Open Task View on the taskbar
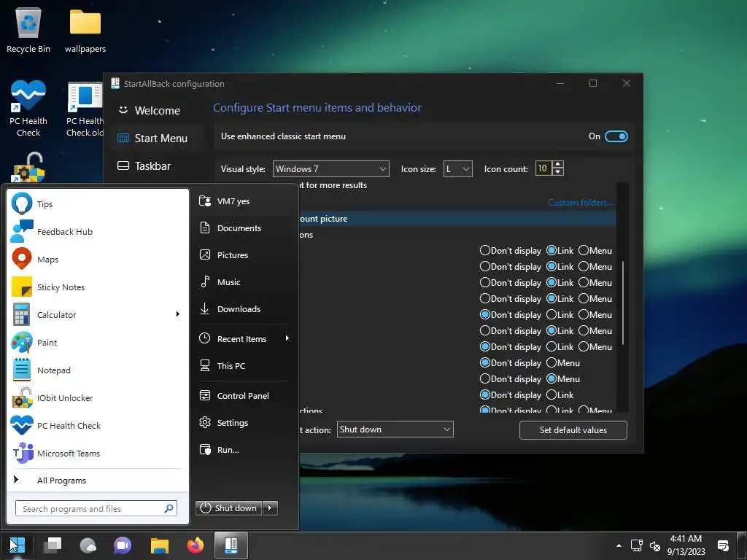This screenshot has width=747, height=560. [x=52, y=545]
